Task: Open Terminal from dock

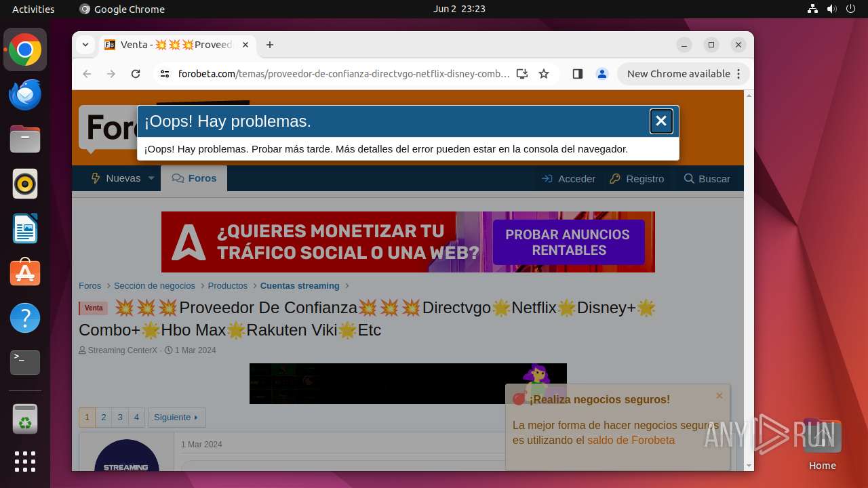Action: click(x=25, y=363)
